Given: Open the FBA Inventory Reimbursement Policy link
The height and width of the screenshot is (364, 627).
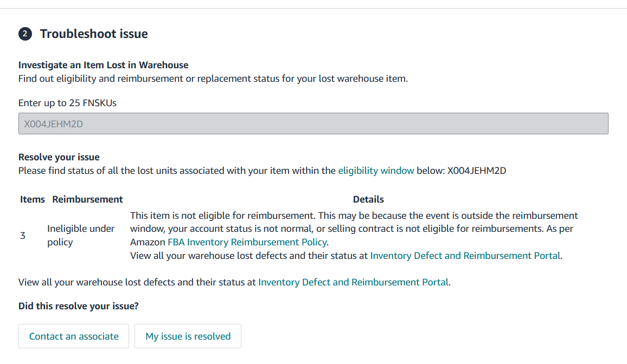Looking at the screenshot, I should click(247, 242).
